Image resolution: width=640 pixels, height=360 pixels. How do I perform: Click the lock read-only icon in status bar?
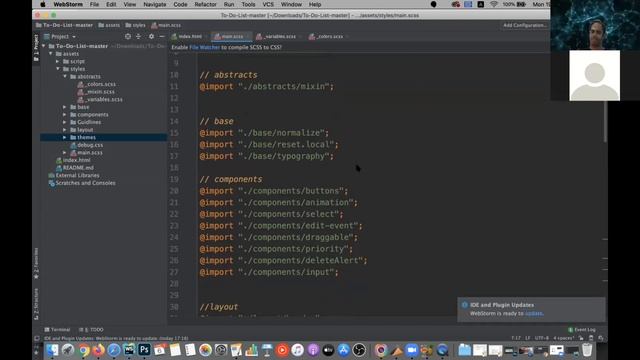581,338
